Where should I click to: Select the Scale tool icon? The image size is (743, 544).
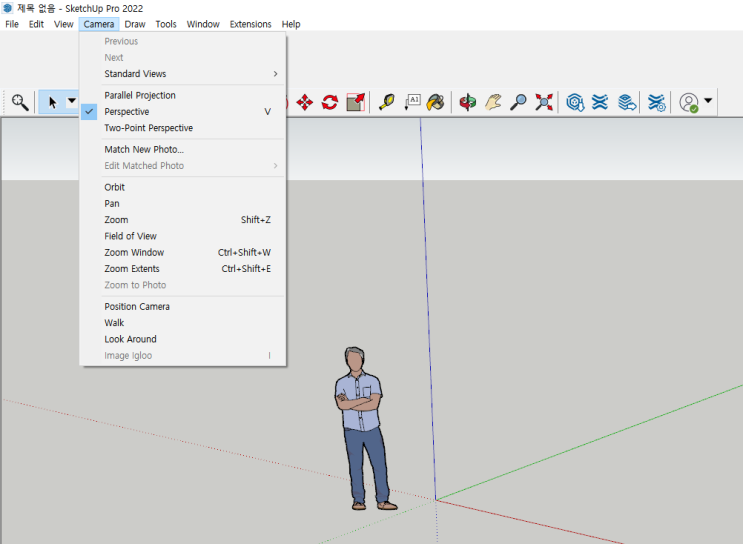point(355,102)
